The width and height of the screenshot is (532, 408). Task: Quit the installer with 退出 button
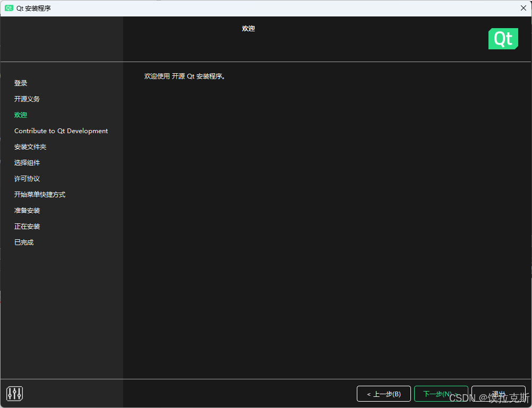499,394
